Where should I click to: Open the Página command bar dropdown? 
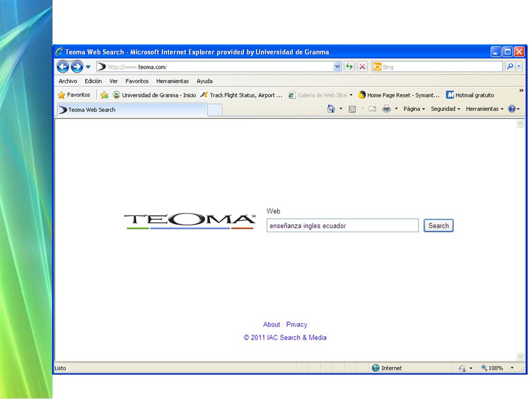tap(414, 109)
